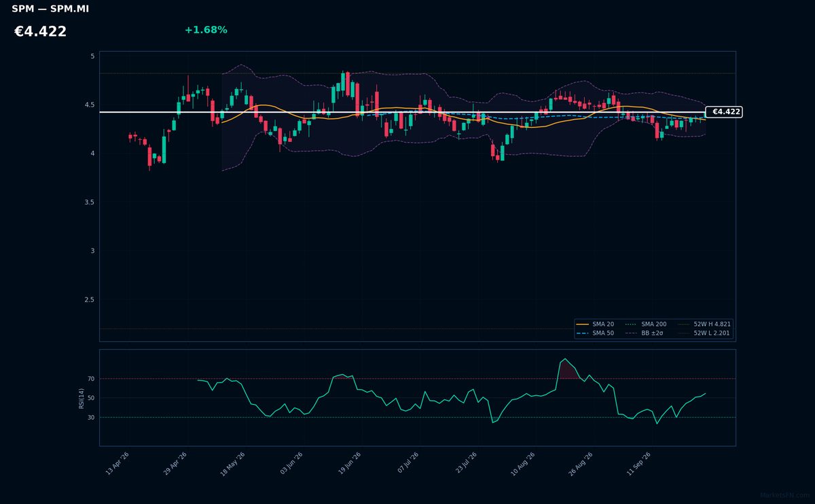The height and width of the screenshot is (504, 815).
Task: Select the SMA 200 legend entry
Action: [646, 325]
